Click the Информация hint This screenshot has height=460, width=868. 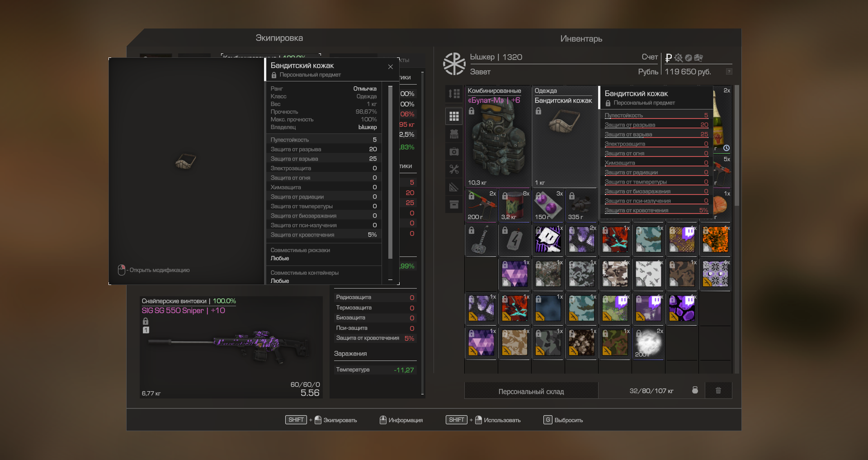pyautogui.click(x=401, y=420)
